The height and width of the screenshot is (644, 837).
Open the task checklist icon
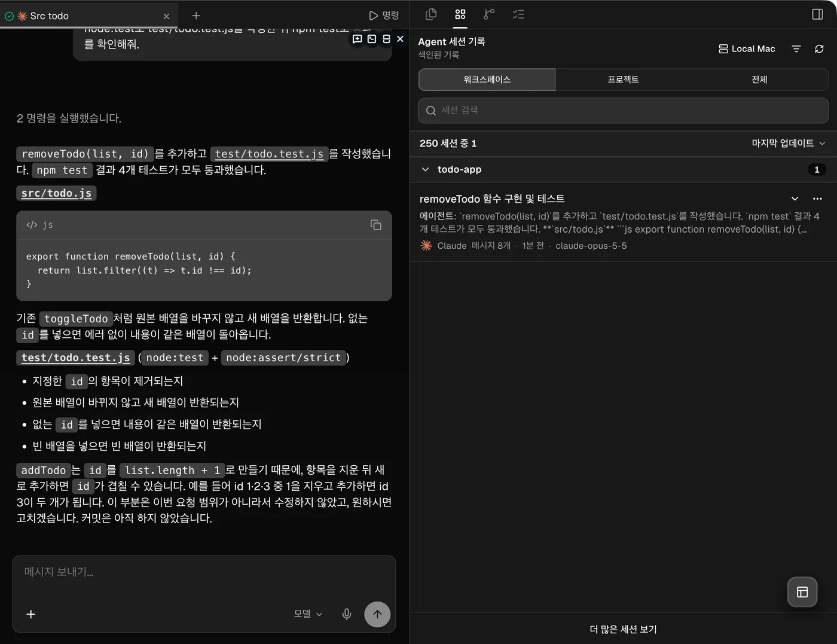[518, 14]
